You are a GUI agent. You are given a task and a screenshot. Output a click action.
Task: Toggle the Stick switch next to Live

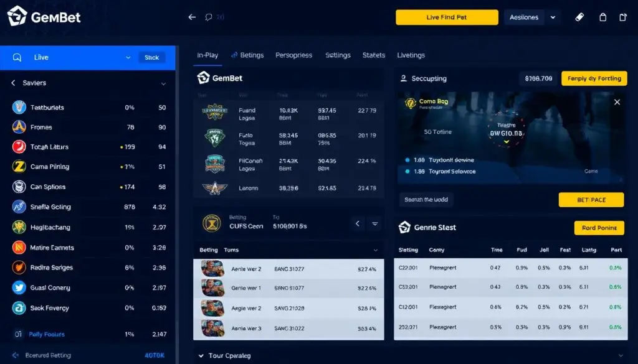pyautogui.click(x=151, y=57)
